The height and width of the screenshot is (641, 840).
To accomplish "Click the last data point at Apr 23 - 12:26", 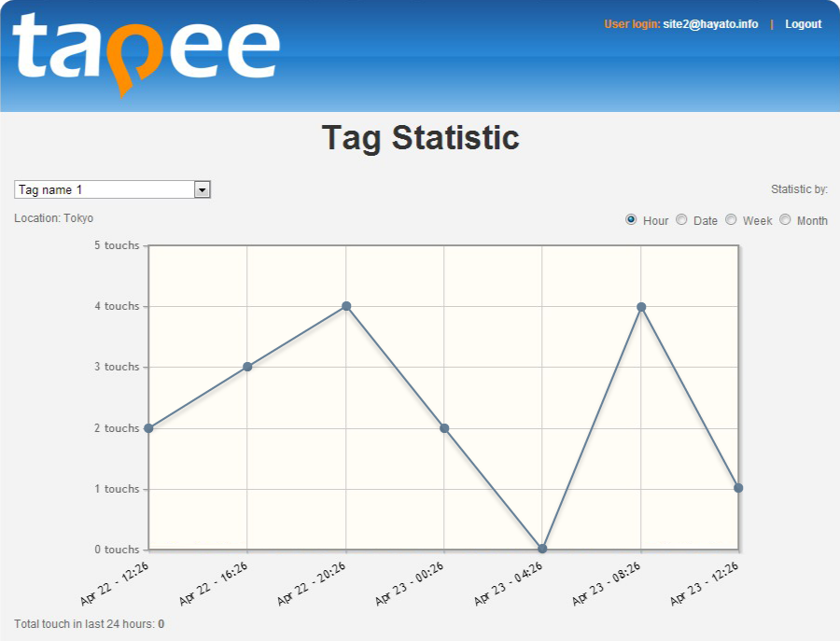I will [x=738, y=488].
